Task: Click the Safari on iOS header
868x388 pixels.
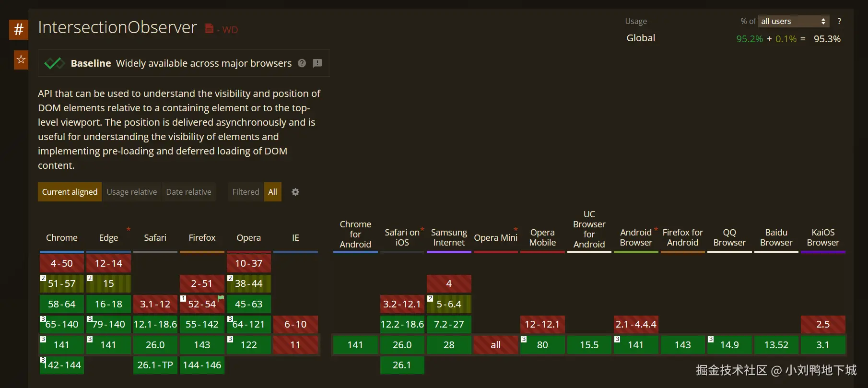Action: [x=402, y=237]
